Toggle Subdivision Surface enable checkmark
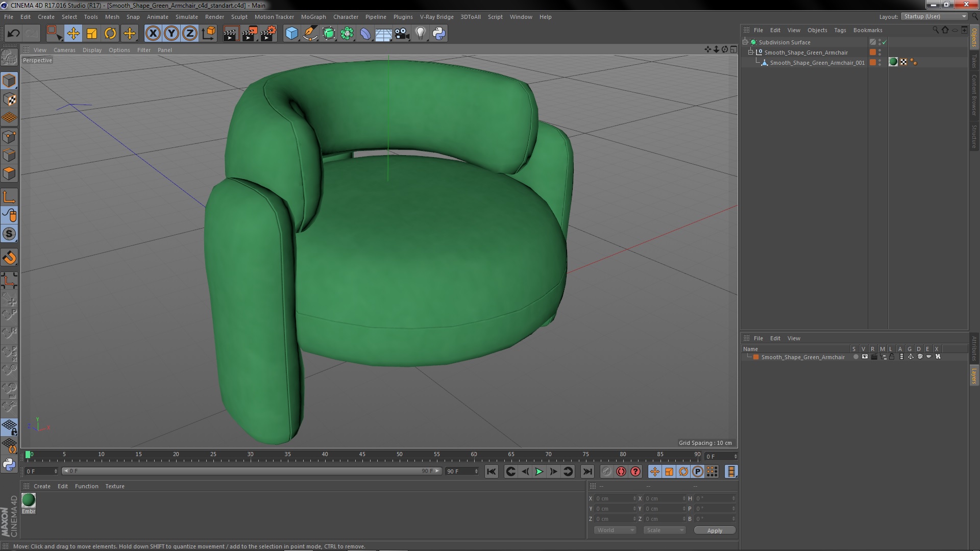Image resolution: width=980 pixels, height=551 pixels. click(884, 42)
